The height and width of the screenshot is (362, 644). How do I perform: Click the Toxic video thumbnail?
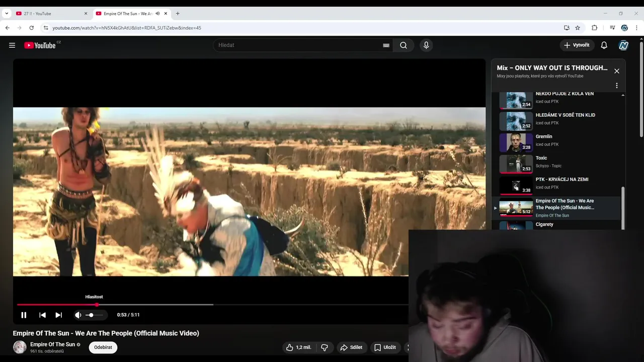click(516, 164)
